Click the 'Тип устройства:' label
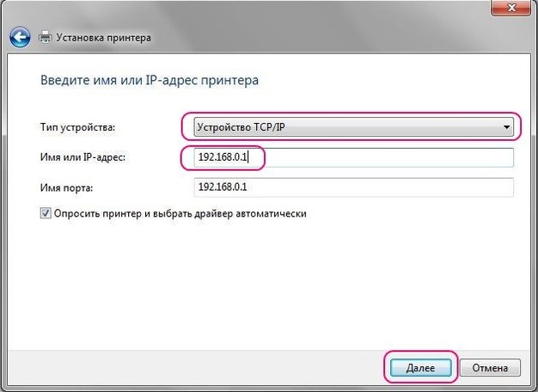Screen dimensions: 538x392 pyautogui.click(x=78, y=127)
